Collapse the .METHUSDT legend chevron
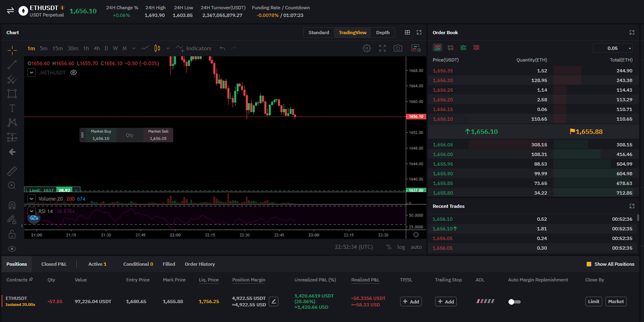Screen dimensions: 644x322 coord(32,72)
